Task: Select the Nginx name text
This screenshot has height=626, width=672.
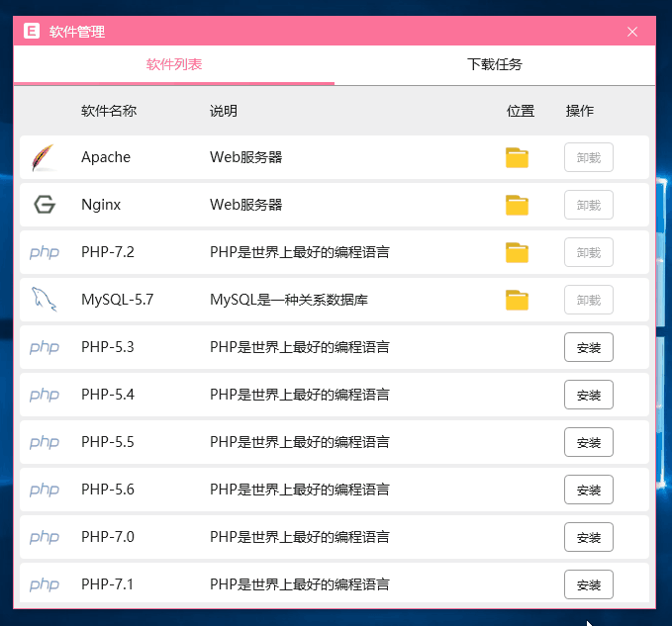Action: tap(101, 205)
